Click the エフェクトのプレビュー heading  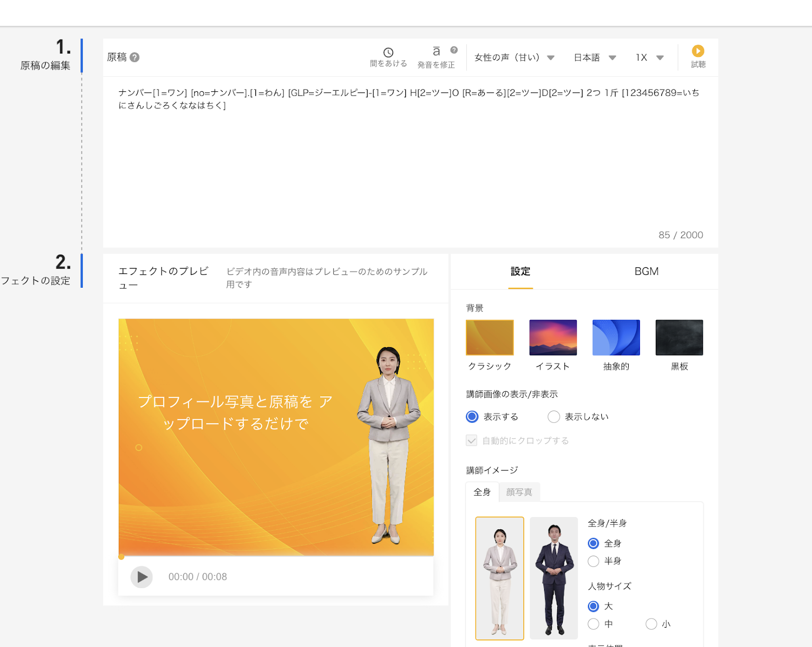coord(163,278)
